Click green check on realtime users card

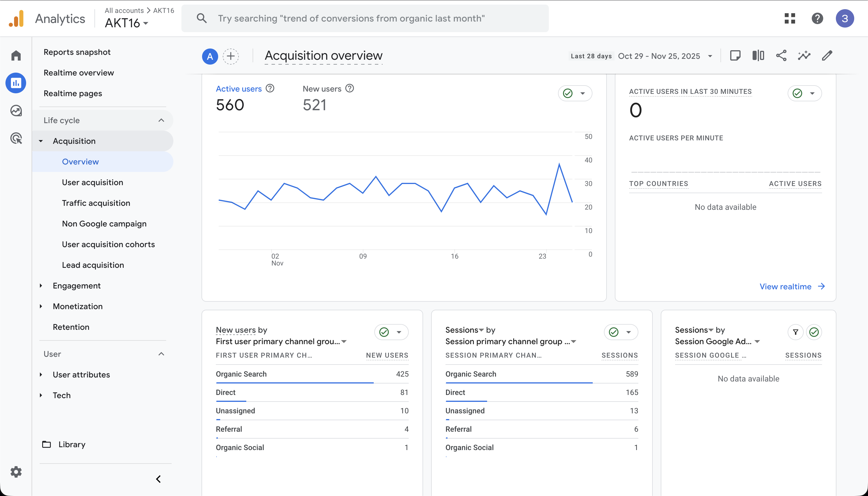coord(797,93)
